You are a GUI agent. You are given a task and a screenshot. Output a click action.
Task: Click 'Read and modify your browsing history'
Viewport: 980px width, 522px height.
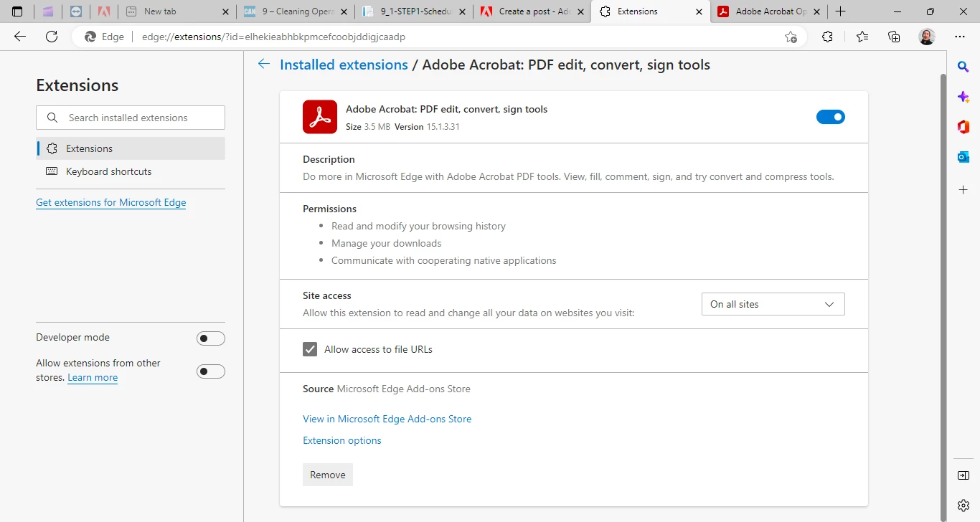[419, 226]
